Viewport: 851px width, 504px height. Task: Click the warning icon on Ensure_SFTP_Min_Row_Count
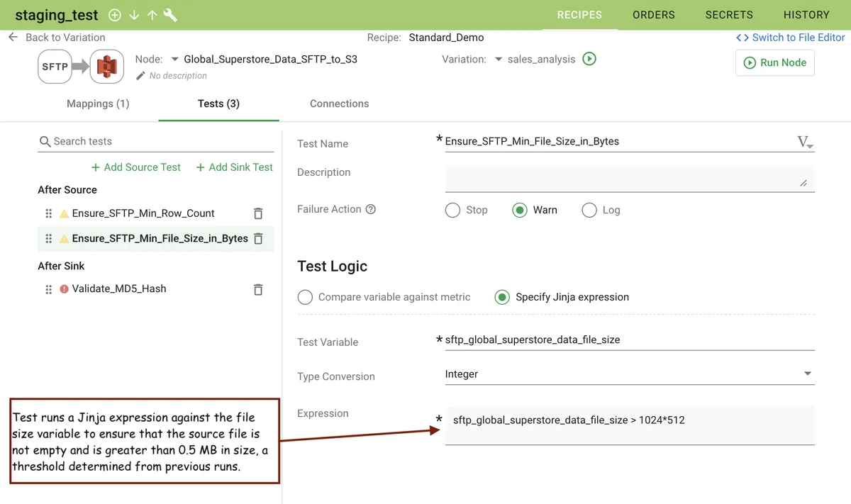(x=65, y=213)
